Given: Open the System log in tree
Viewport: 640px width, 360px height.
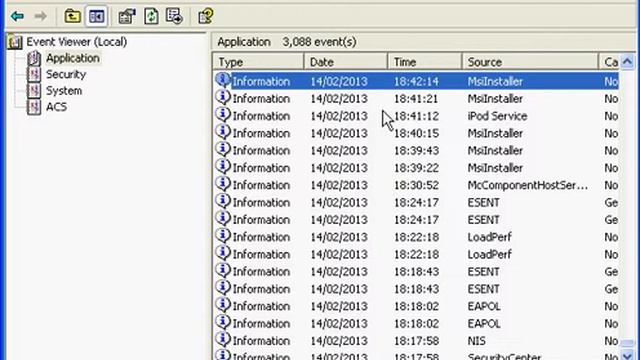Looking at the screenshot, I should tap(64, 91).
